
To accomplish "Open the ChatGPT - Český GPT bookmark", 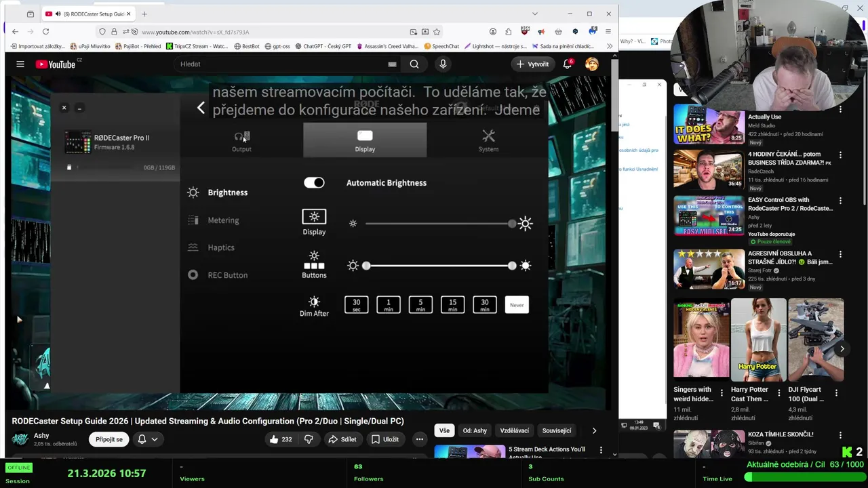I will [x=323, y=46].
